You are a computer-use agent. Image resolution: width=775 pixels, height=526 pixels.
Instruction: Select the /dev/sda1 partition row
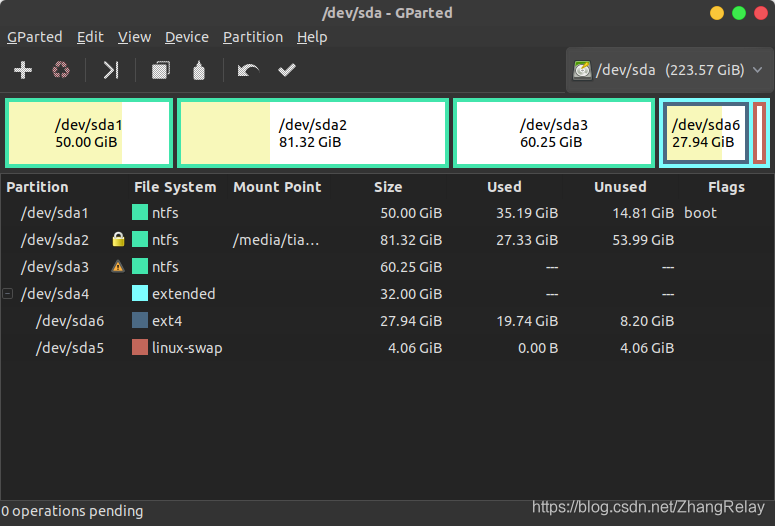click(x=387, y=213)
